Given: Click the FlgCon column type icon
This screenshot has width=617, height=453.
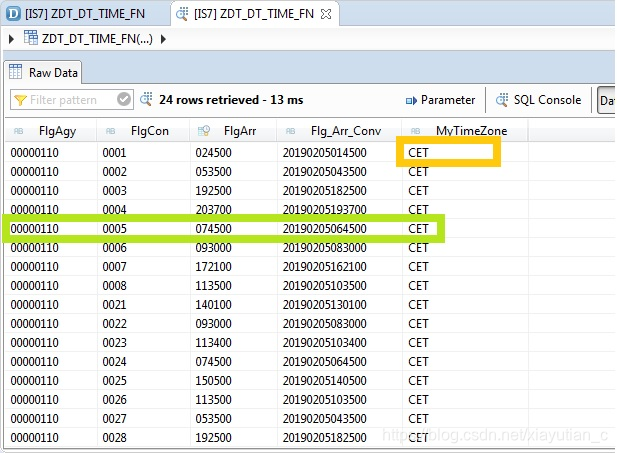Looking at the screenshot, I should pos(111,131).
